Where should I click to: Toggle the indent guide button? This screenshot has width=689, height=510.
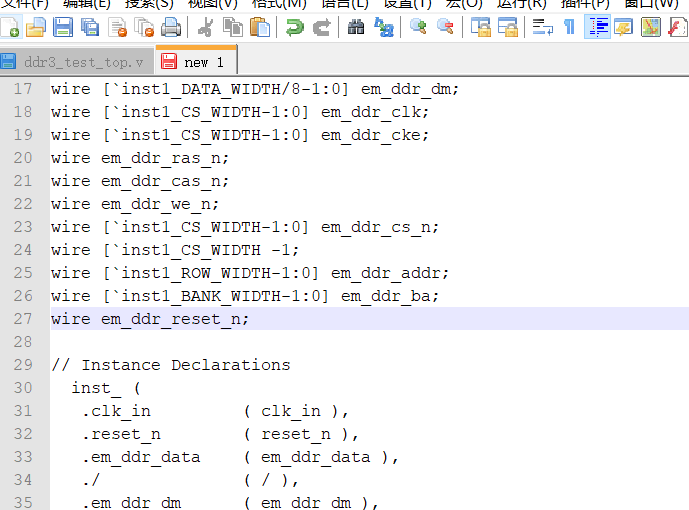(x=597, y=27)
